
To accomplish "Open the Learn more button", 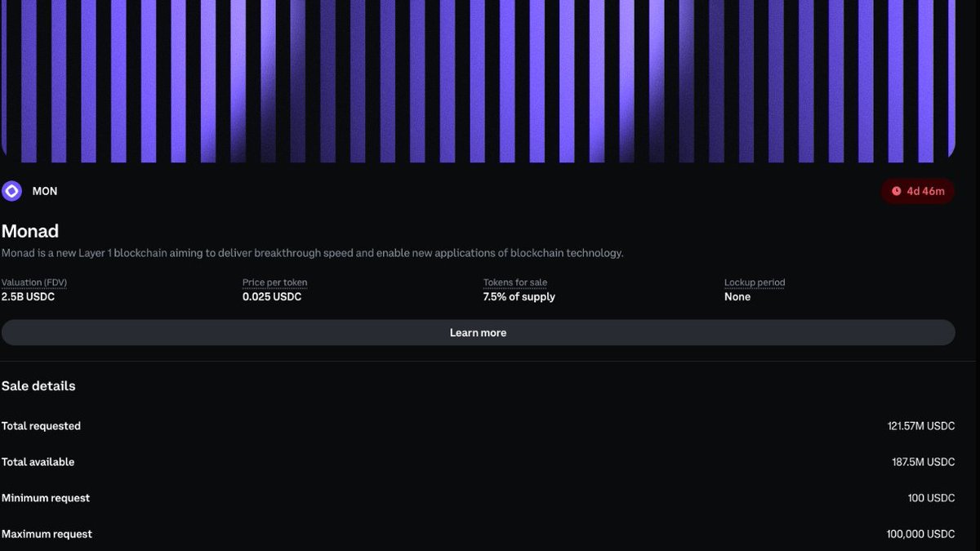I will (478, 332).
